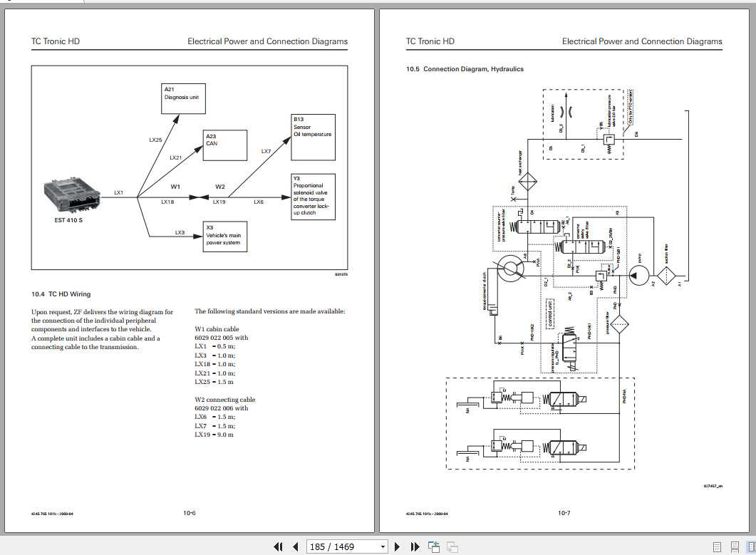Click the LX3 cable label
This screenshot has height=555, width=756.
click(180, 232)
